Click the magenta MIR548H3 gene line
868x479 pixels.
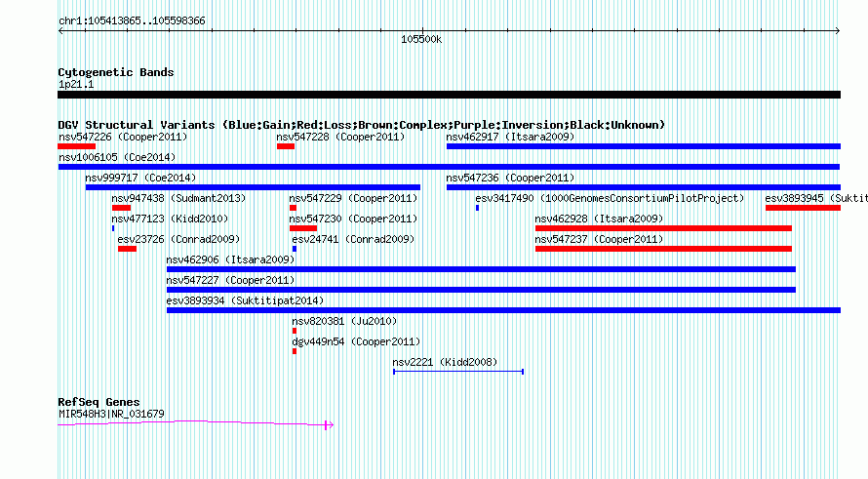tap(195, 423)
